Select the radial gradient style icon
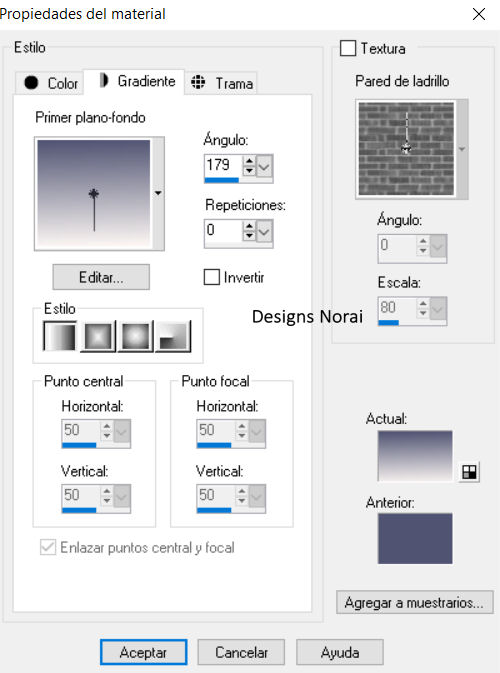 pos(173,336)
